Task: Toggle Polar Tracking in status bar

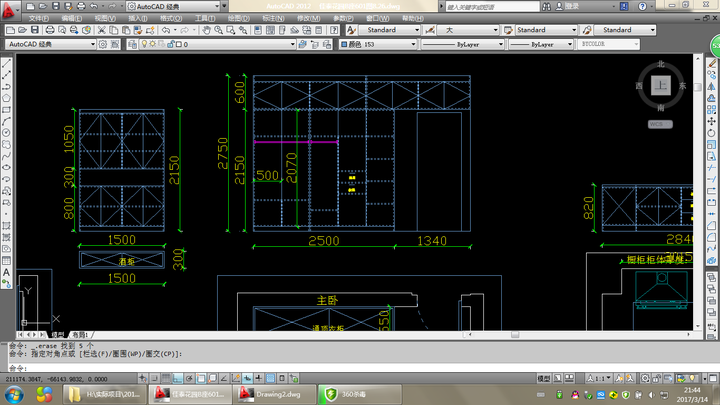Action: pos(189,378)
